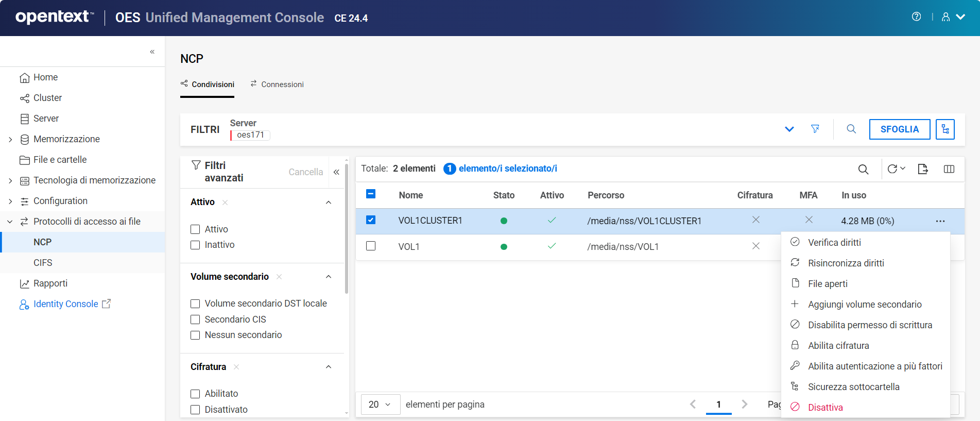Open the filter funnel icon in Filtri bar
Screen dimensions: 980x421
point(815,129)
